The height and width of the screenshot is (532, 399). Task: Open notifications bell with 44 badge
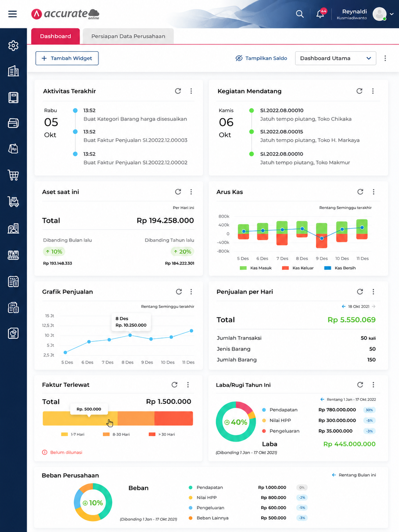[321, 13]
